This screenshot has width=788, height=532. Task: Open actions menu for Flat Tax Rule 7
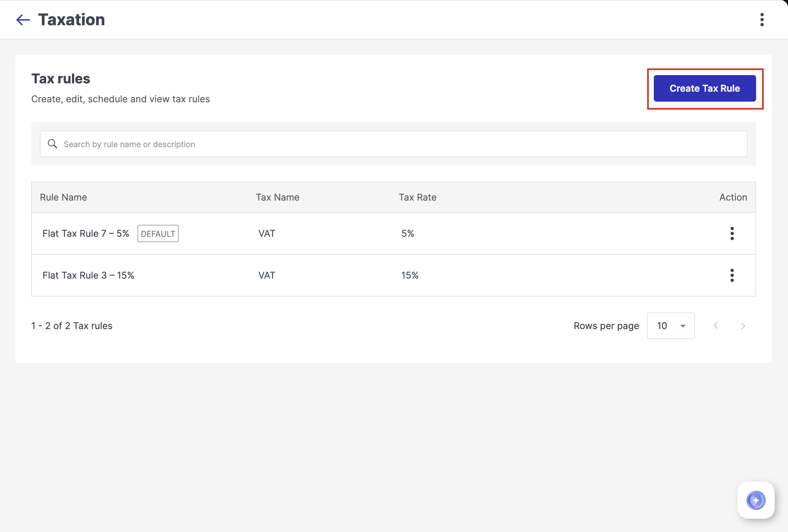(x=732, y=233)
